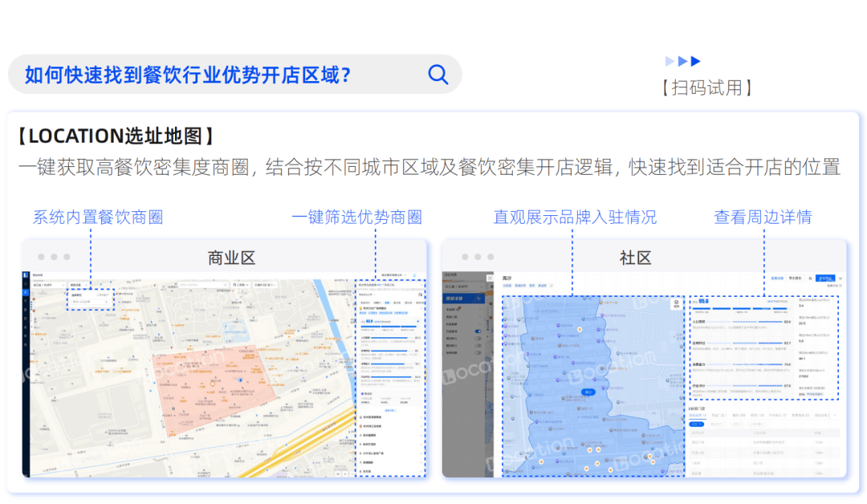
Task: Open the 工具箱 dropdown on the 商业区 map
Action: point(241,285)
